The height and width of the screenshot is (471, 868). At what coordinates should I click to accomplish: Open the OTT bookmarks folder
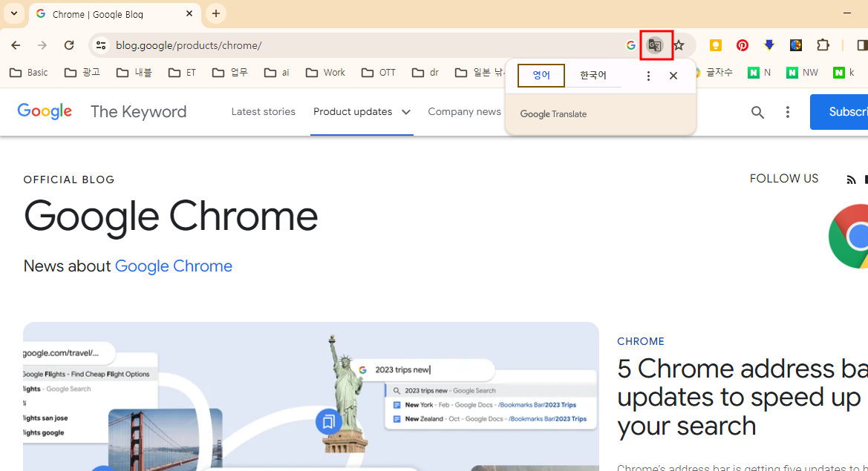379,73
